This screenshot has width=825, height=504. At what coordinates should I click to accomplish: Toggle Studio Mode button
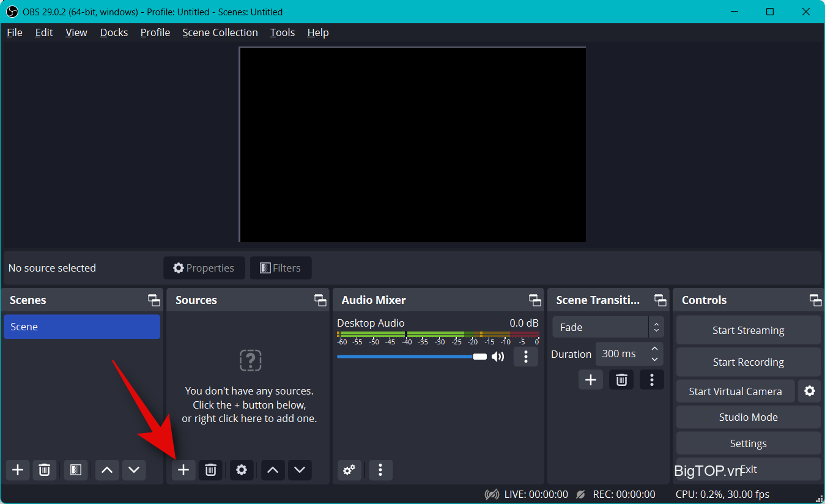click(x=749, y=417)
